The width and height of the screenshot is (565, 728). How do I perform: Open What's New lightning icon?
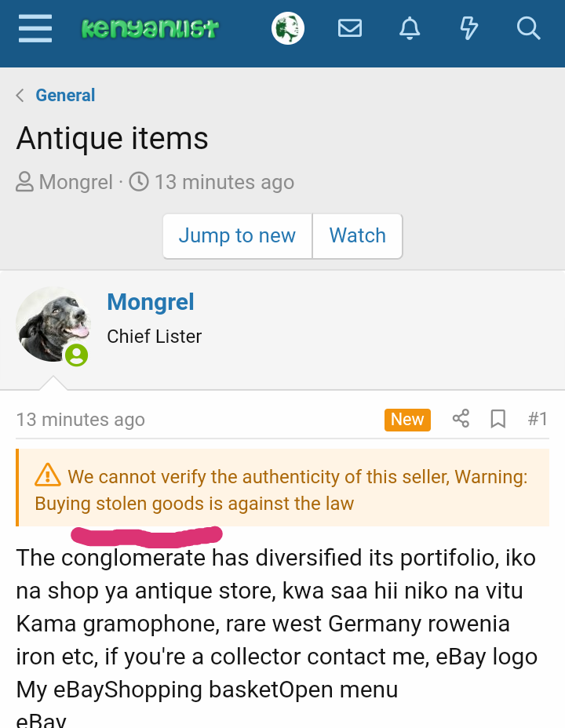tap(468, 30)
